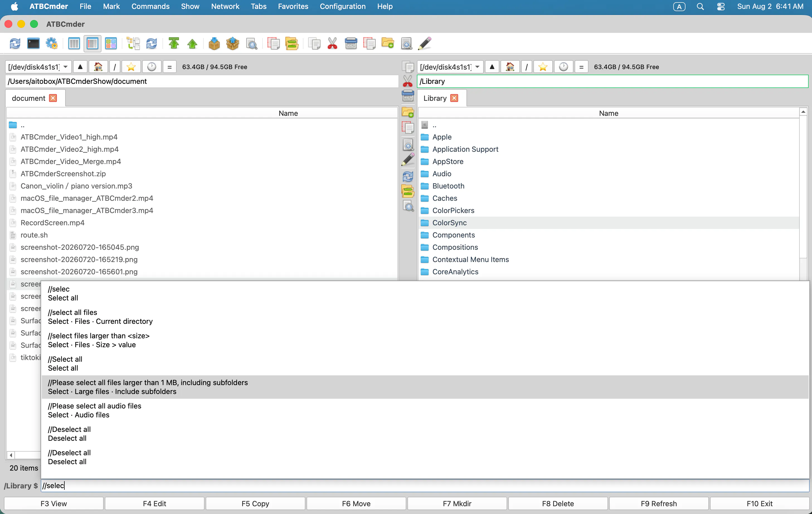
Task: Open the Network menu
Action: tap(225, 6)
